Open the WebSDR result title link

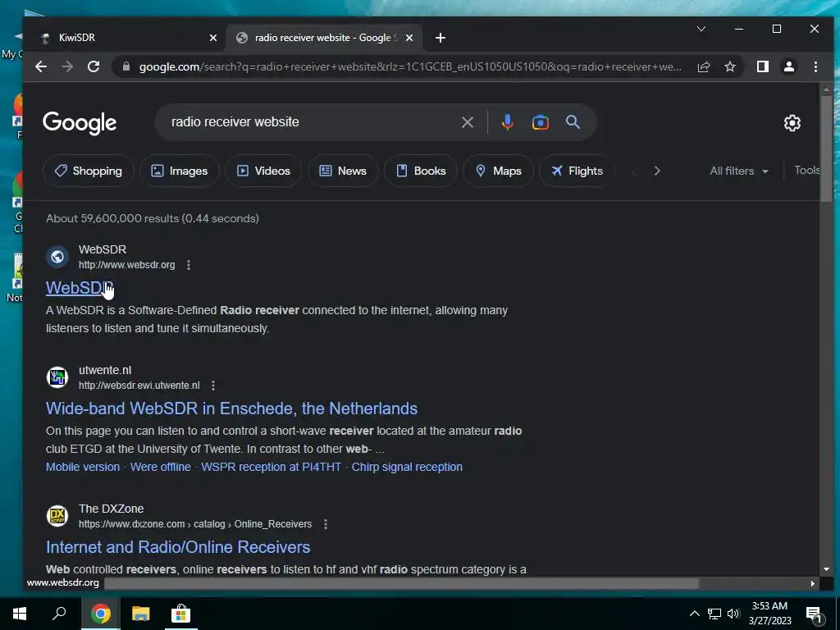click(80, 288)
